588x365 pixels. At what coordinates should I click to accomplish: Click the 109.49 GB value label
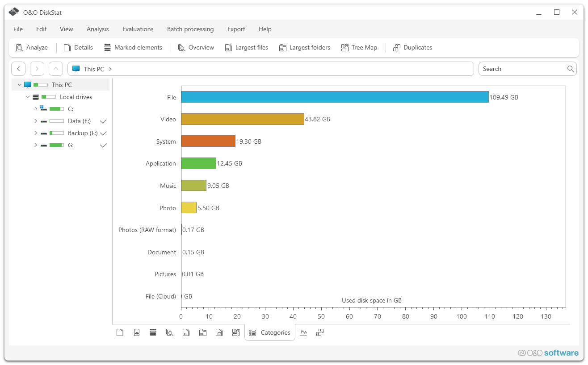click(x=504, y=97)
